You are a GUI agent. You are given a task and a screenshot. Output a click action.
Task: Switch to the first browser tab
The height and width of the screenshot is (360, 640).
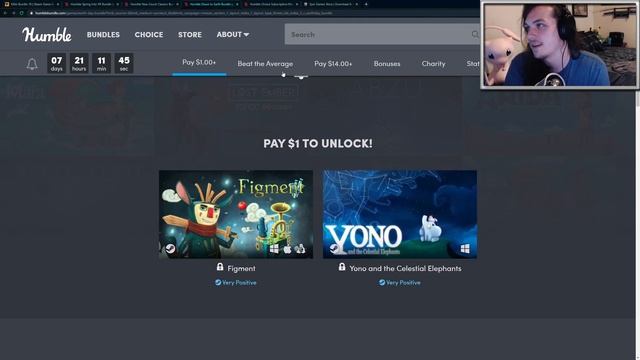click(x=31, y=4)
